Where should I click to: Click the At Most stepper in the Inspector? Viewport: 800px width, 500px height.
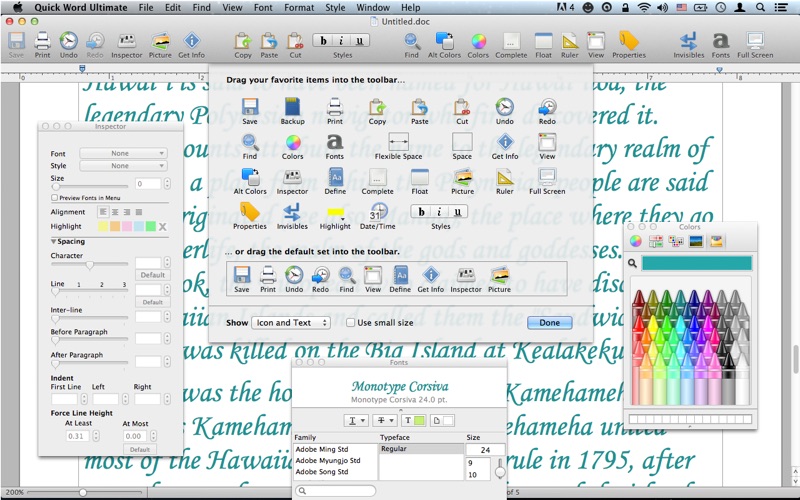153,436
